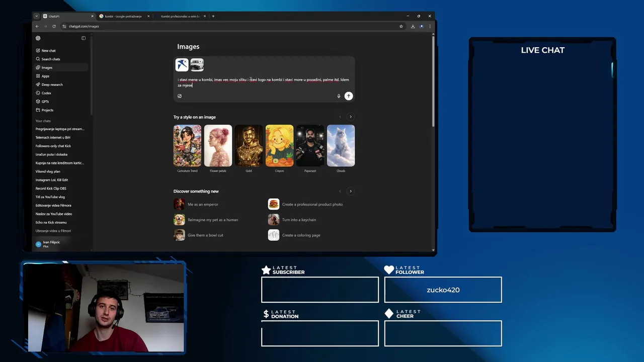
Task: Reload the page
Action: 54,26
